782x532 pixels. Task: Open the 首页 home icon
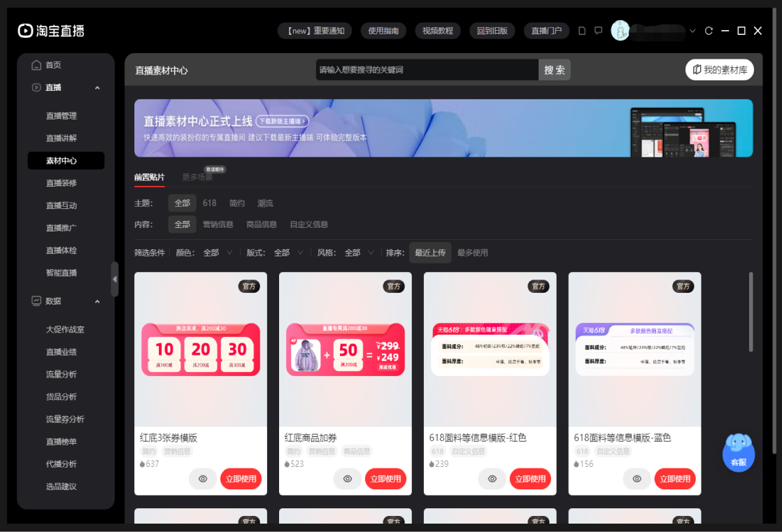pyautogui.click(x=36, y=65)
